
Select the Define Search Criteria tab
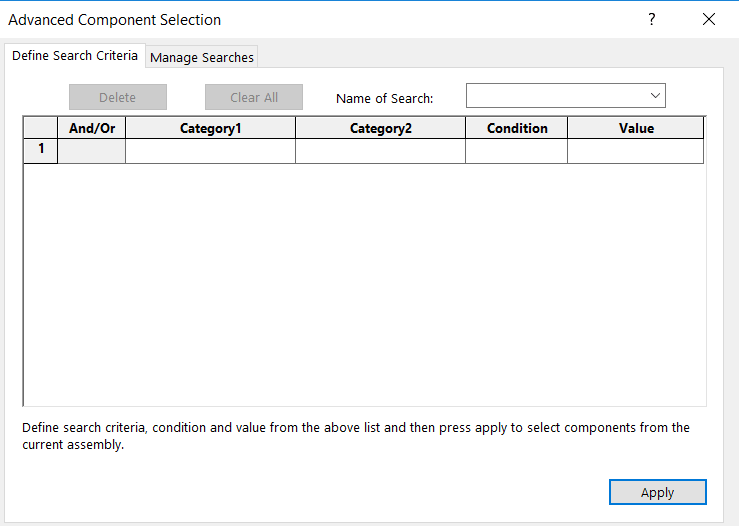[75, 56]
